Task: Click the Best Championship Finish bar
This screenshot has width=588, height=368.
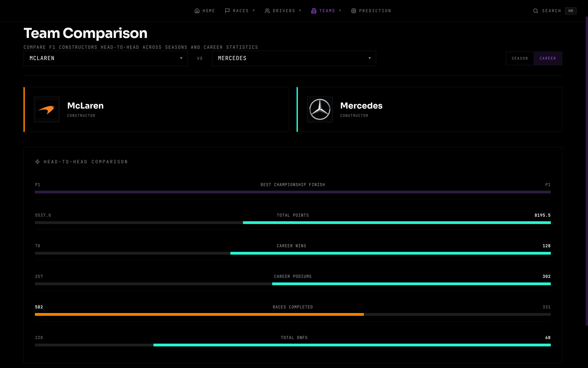Action: tap(293, 192)
